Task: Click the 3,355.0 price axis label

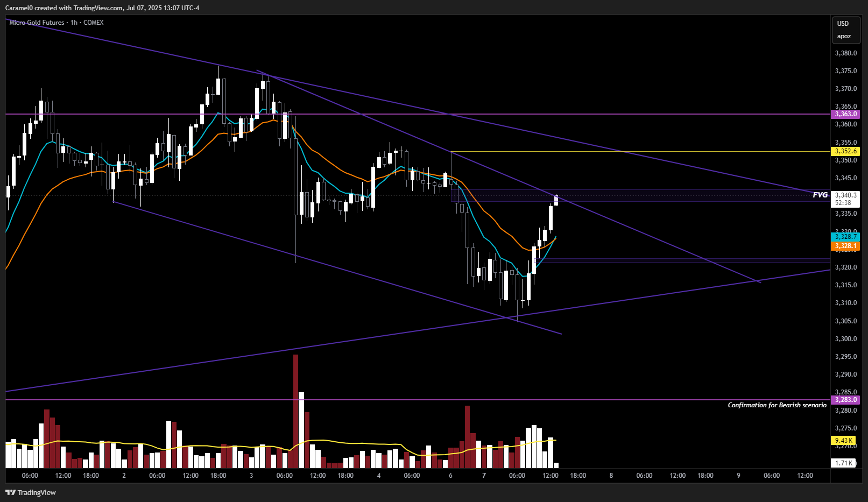Action: click(x=846, y=143)
